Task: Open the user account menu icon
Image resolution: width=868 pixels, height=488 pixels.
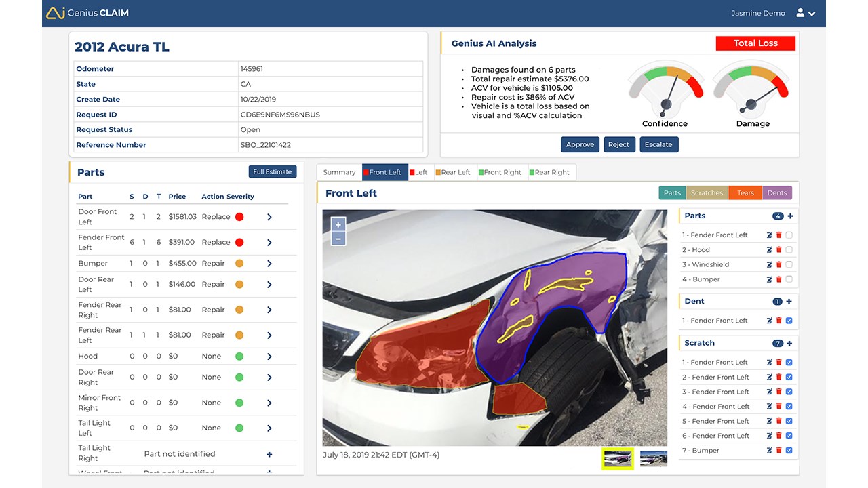Action: [x=806, y=13]
